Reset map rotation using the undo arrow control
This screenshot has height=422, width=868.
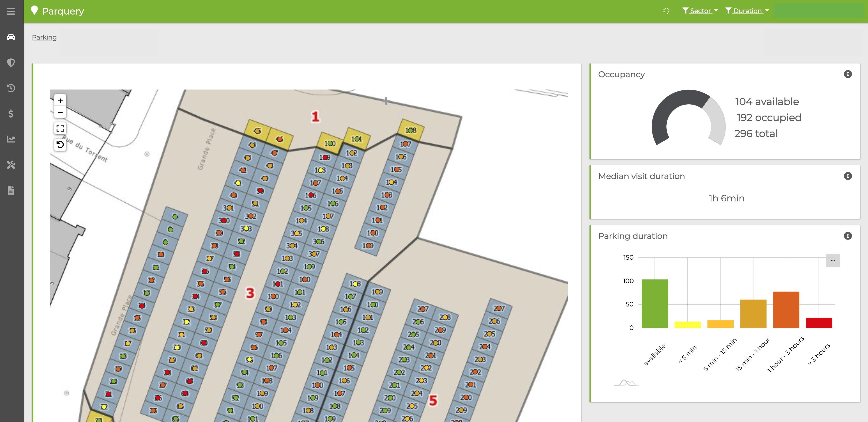coord(60,144)
